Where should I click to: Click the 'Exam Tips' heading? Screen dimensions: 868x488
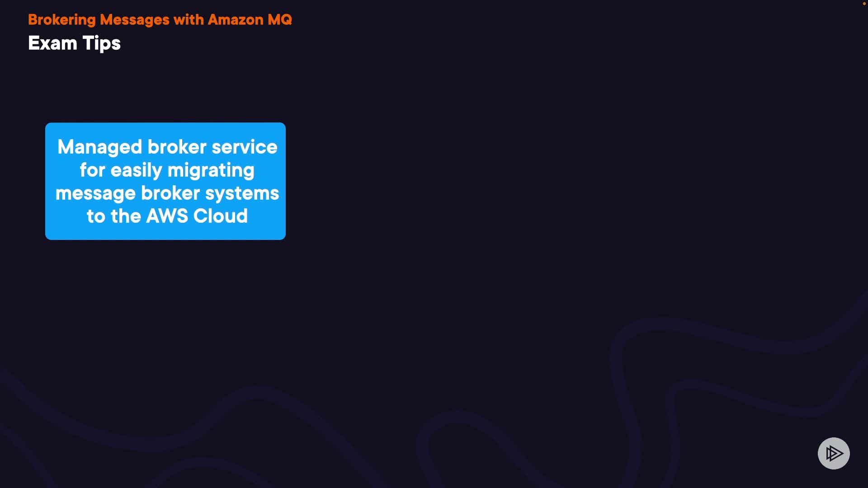tap(74, 43)
